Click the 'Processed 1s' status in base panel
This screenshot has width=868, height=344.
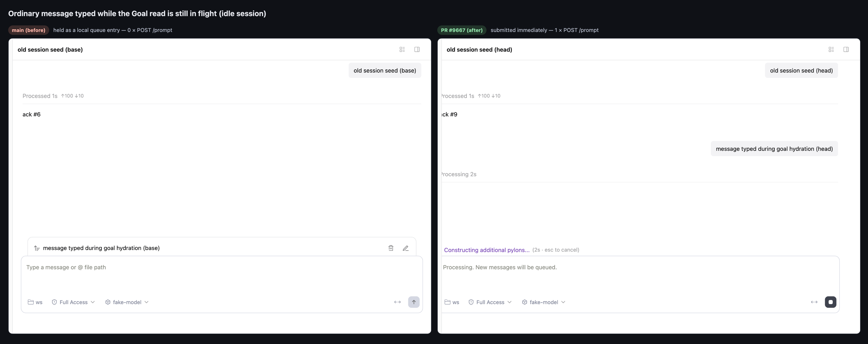click(x=40, y=96)
